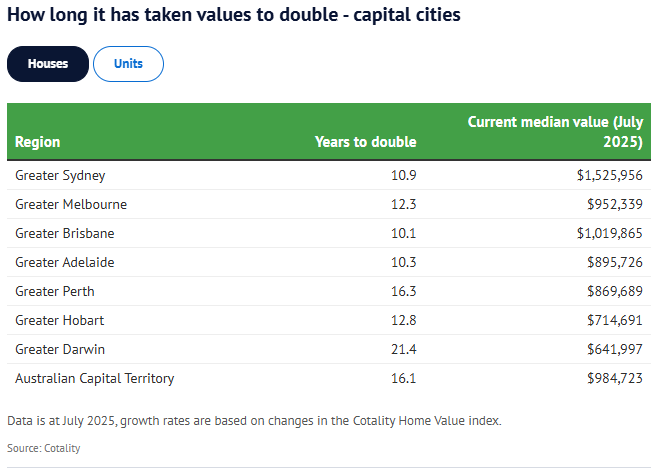Image resolution: width=664 pixels, height=476 pixels.
Task: Click Sydney's $1,525,956 median value
Action: [x=609, y=175]
